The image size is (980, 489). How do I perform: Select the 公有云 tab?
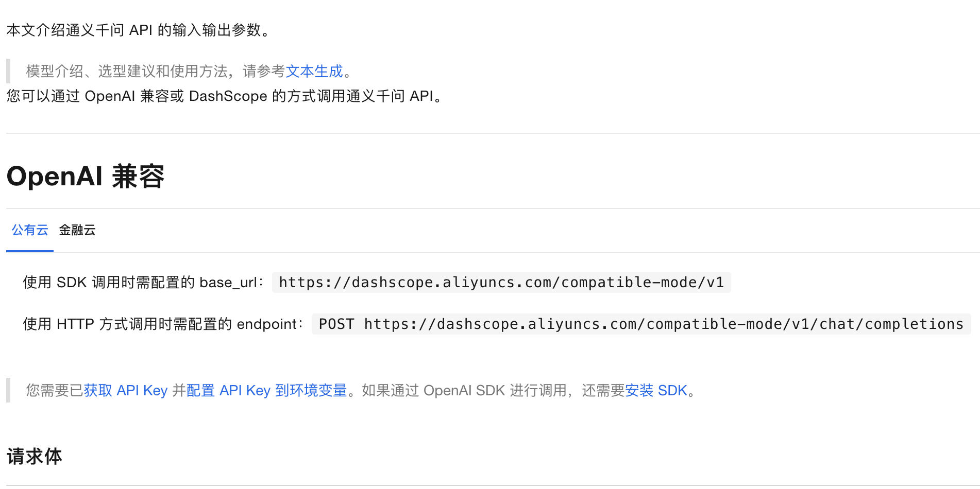(x=29, y=230)
